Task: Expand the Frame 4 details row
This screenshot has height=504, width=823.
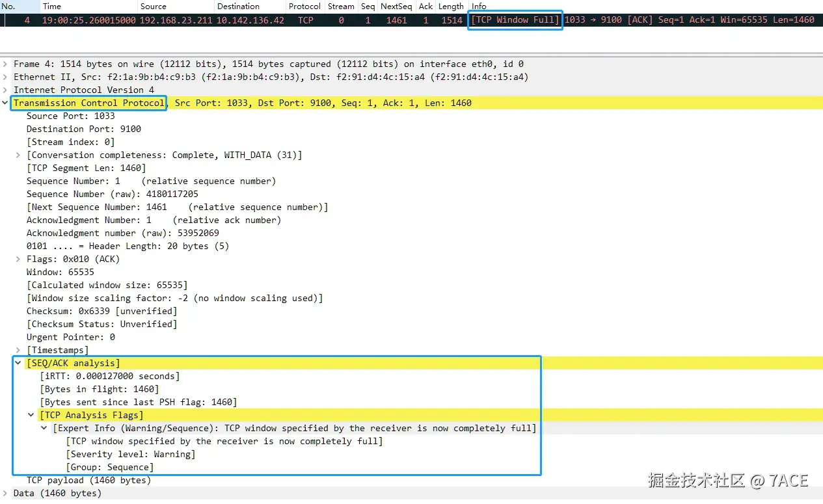Action: tap(5, 64)
